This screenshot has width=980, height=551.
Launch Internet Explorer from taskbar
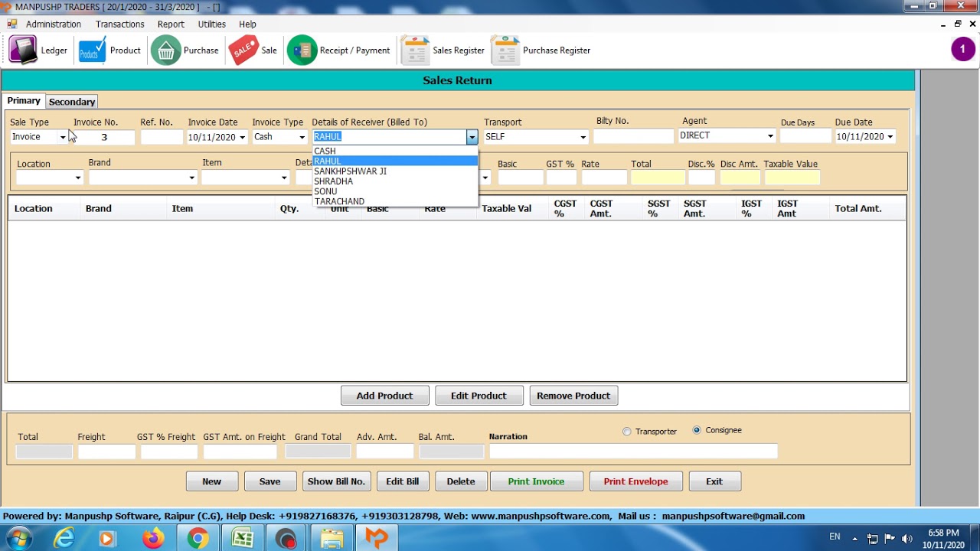pos(64,539)
